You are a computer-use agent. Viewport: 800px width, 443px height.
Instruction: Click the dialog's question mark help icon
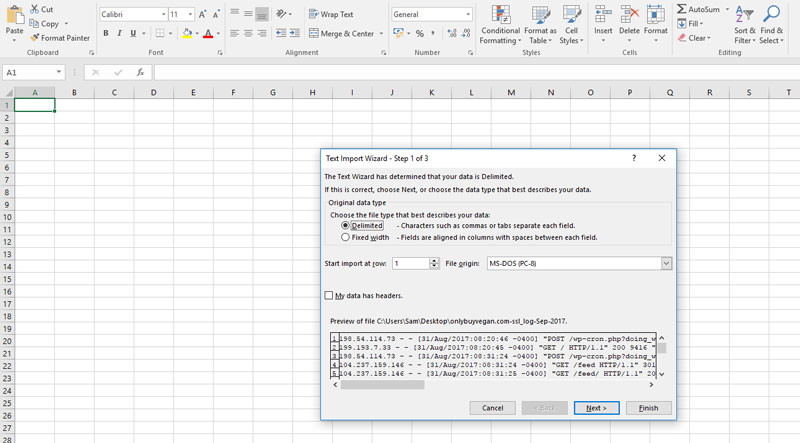635,158
